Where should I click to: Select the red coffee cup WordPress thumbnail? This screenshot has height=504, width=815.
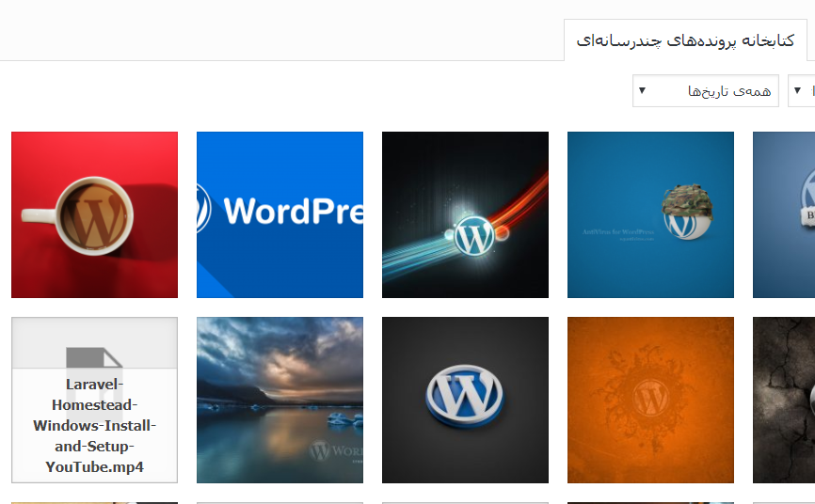coord(95,214)
